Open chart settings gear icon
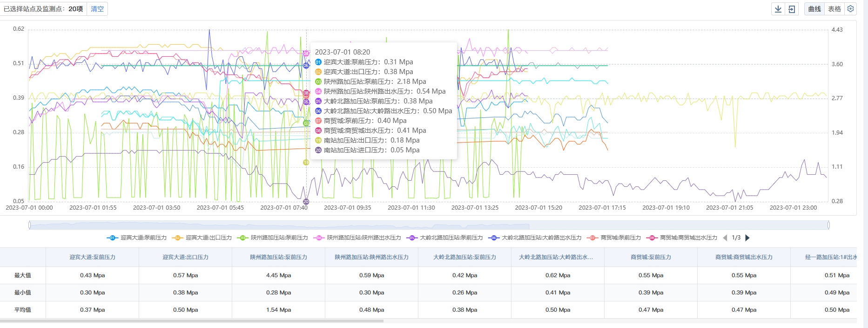This screenshot has width=868, height=328. [x=850, y=9]
